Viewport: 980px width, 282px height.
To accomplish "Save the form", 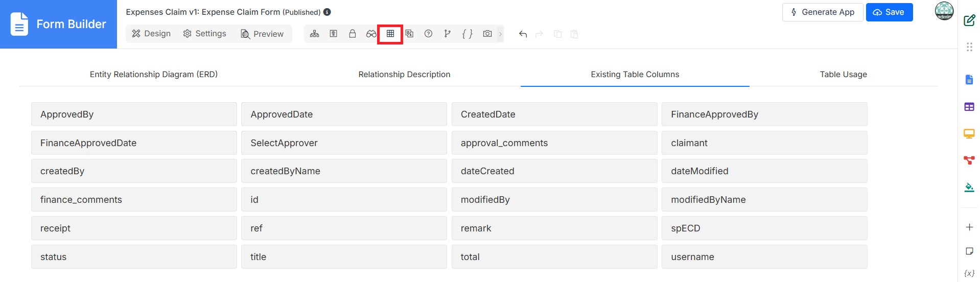I will [x=889, y=12].
